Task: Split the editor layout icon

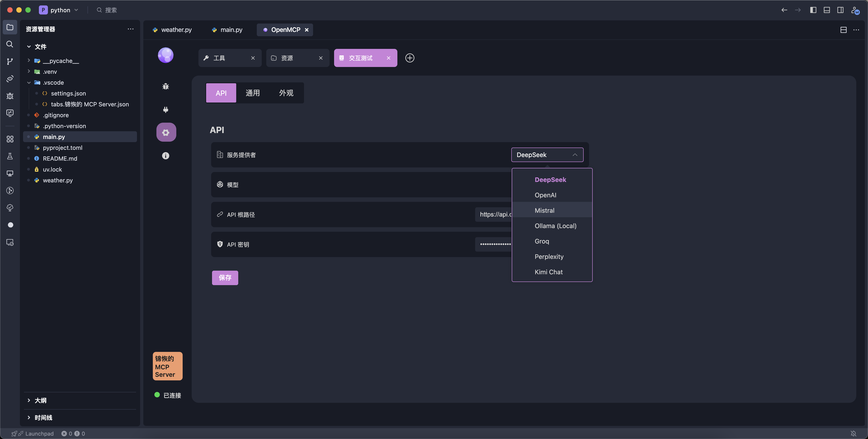Action: coord(843,30)
